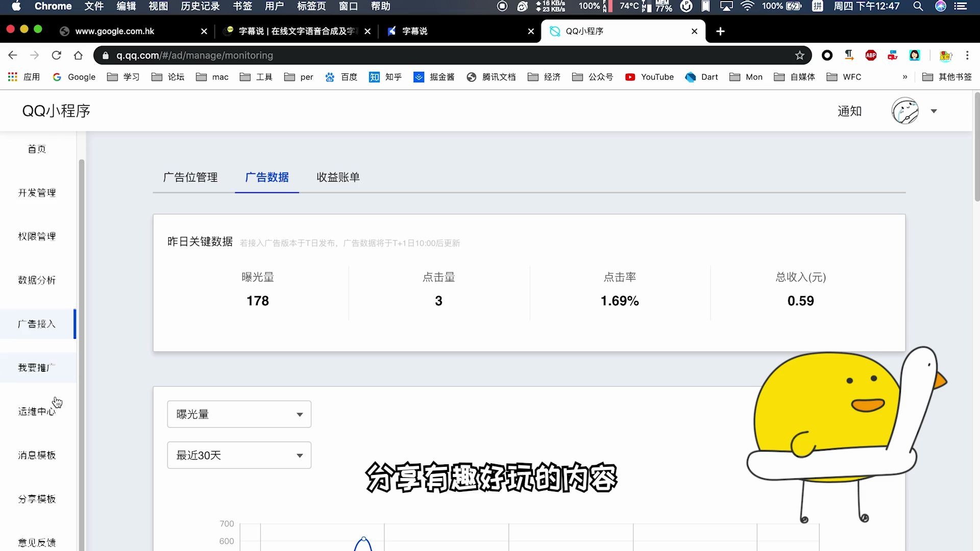The image size is (980, 551).
Task: Open the Chrome three-dot menu
Action: [967, 55]
